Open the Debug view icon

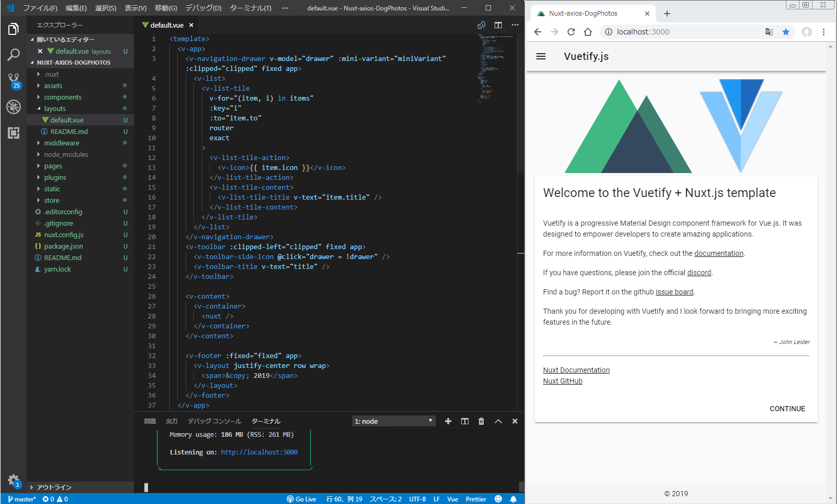[x=14, y=107]
